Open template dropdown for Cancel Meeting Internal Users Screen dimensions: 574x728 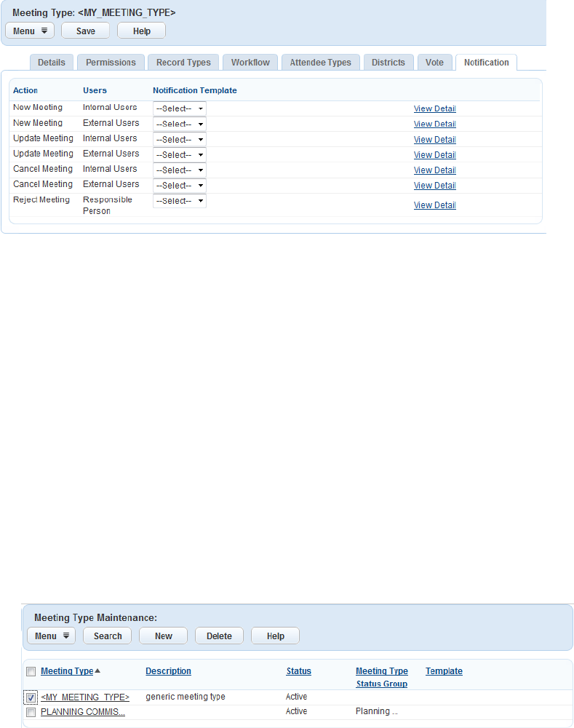pos(180,170)
